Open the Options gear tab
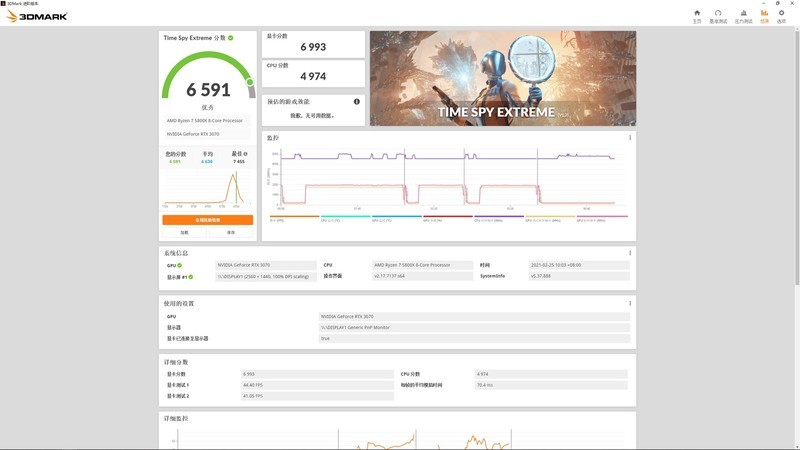Image resolution: width=800 pixels, height=450 pixels. (x=781, y=16)
